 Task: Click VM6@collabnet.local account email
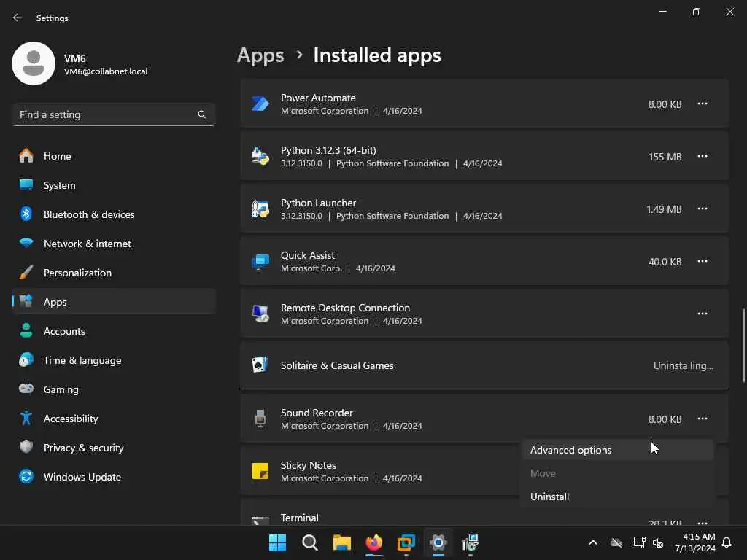click(106, 71)
